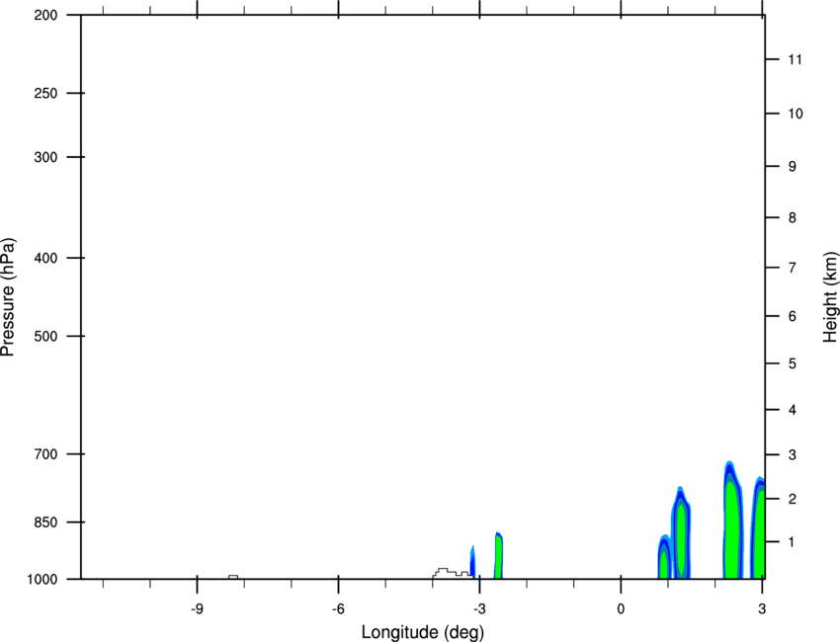Pick the 6 km height label
Screen dimensions: 840x642
(x=792, y=316)
